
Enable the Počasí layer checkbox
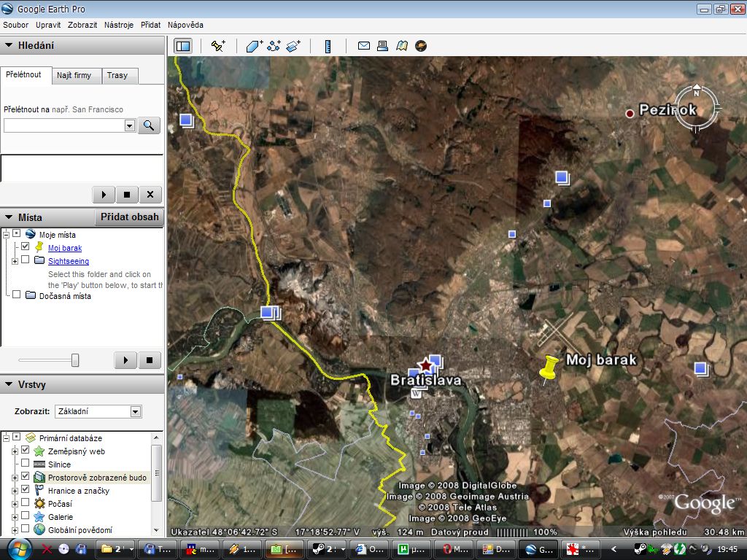[x=26, y=502]
